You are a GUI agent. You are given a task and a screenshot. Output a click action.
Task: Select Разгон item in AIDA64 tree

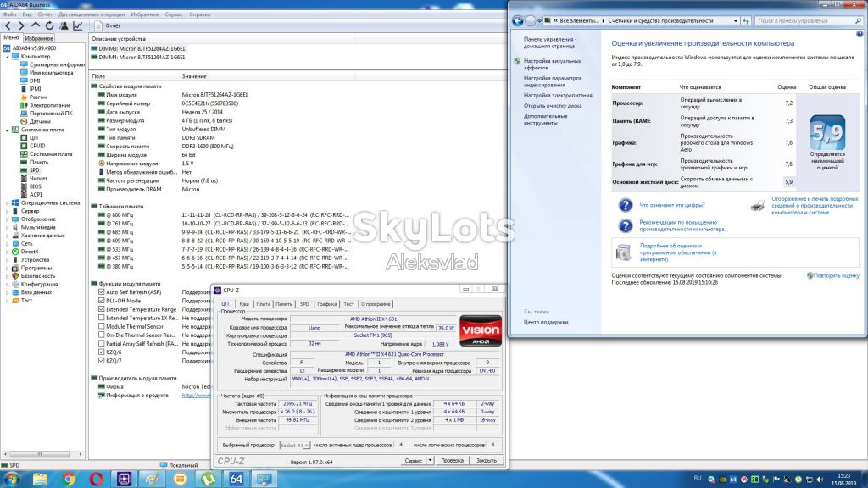point(37,97)
